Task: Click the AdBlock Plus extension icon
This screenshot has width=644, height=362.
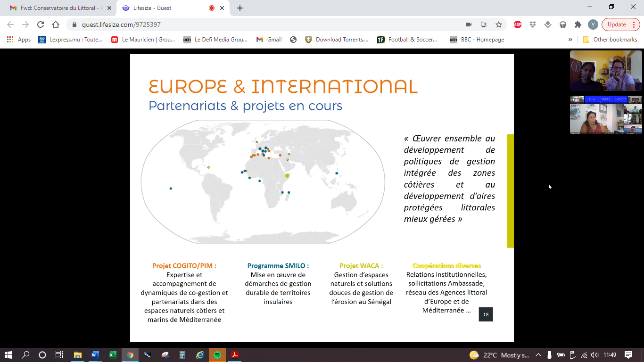Action: (x=518, y=25)
